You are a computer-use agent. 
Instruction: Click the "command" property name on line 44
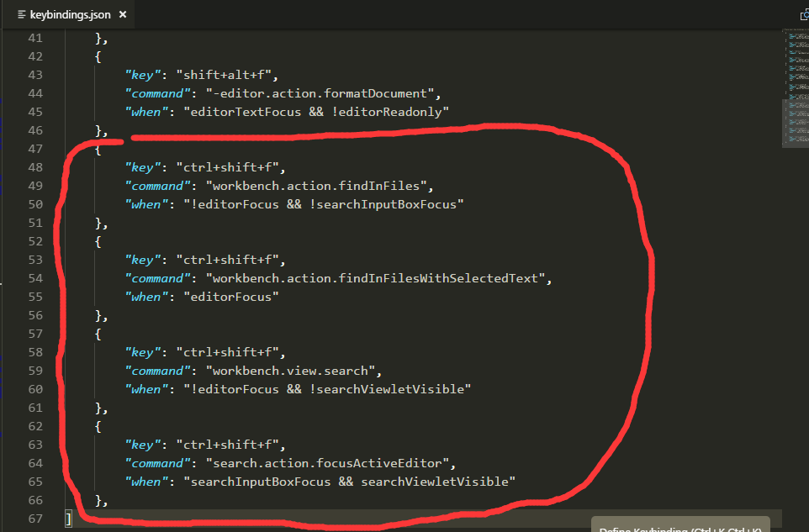click(x=157, y=93)
